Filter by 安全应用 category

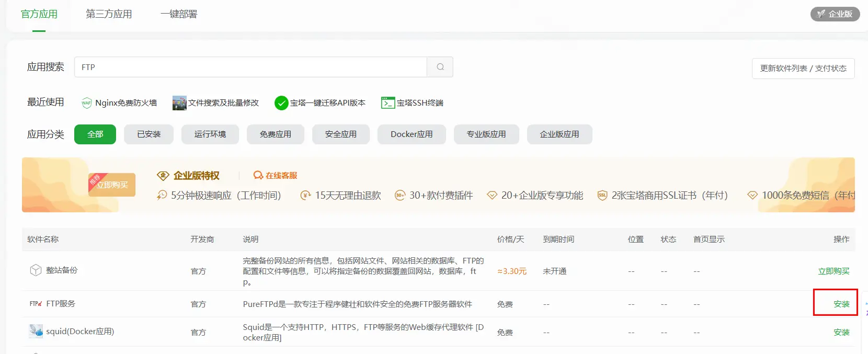(341, 134)
